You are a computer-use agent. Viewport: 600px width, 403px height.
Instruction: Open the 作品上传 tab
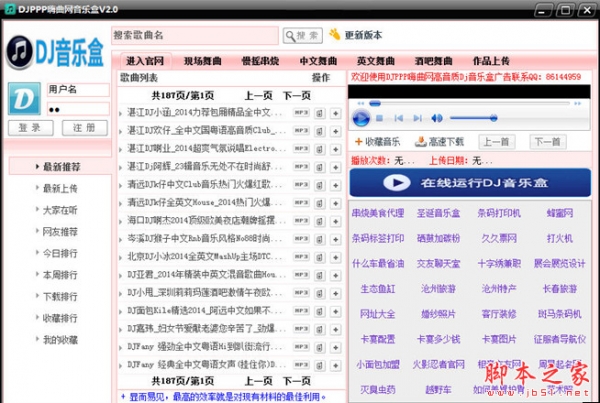click(491, 61)
